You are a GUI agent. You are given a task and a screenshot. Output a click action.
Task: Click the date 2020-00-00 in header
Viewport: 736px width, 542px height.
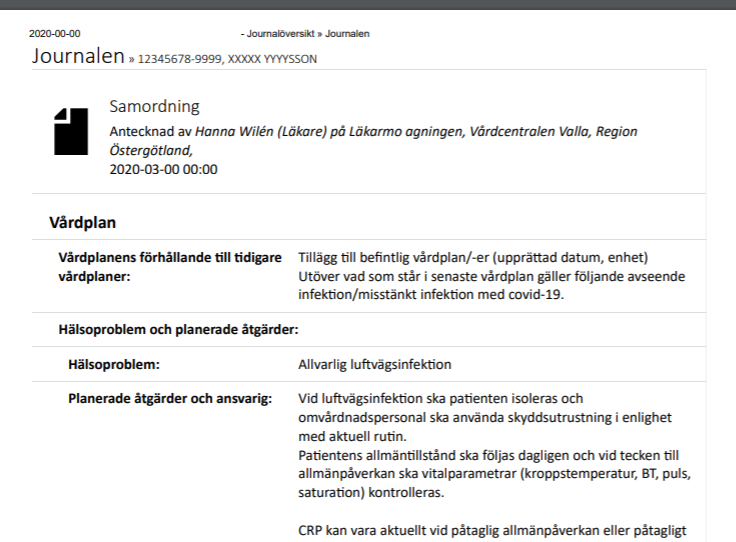pos(54,34)
